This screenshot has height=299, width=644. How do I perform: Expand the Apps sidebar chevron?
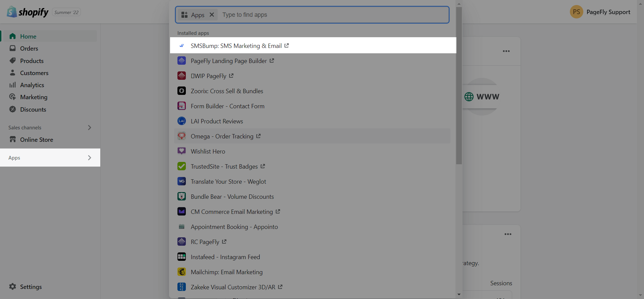pos(89,158)
